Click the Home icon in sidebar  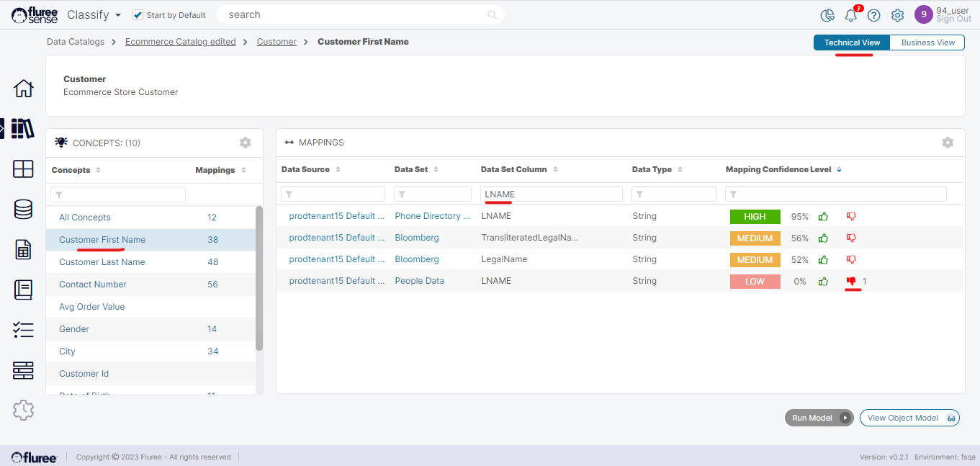point(24,89)
